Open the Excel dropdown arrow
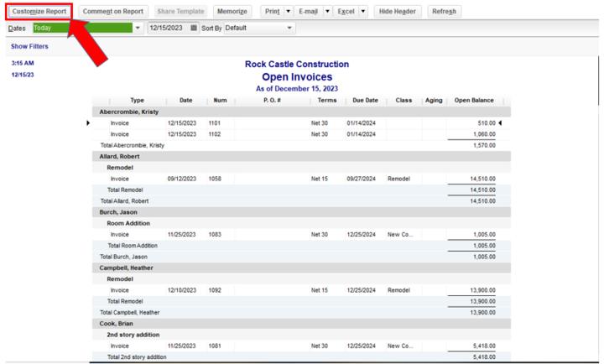The image size is (604, 364). (x=363, y=12)
